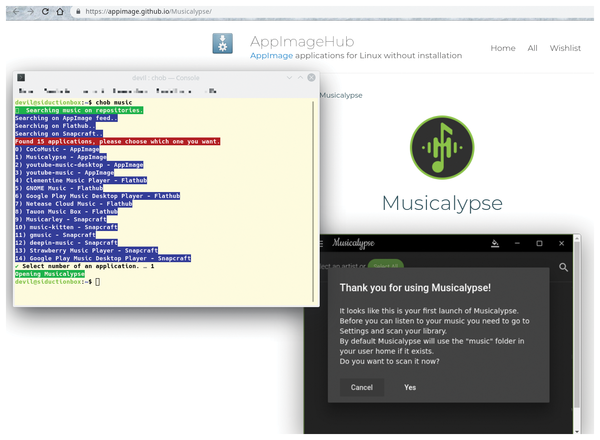The width and height of the screenshot is (600, 440).
Task: Click the page scrollbar down arrow
Action: click(577, 431)
